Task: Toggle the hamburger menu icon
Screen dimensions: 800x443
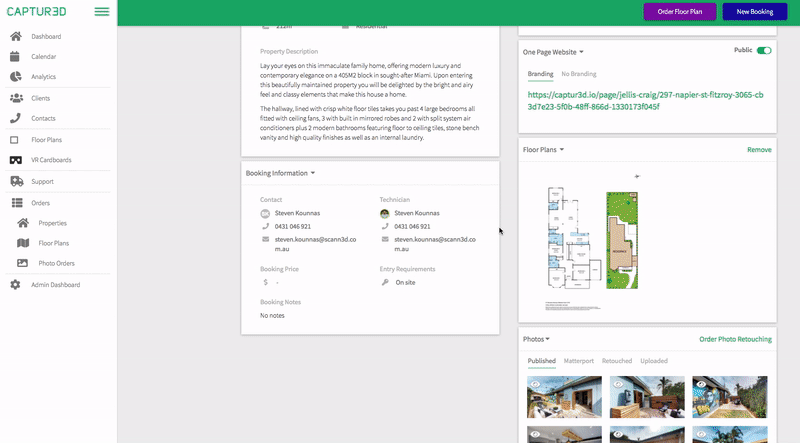Action: coord(102,12)
